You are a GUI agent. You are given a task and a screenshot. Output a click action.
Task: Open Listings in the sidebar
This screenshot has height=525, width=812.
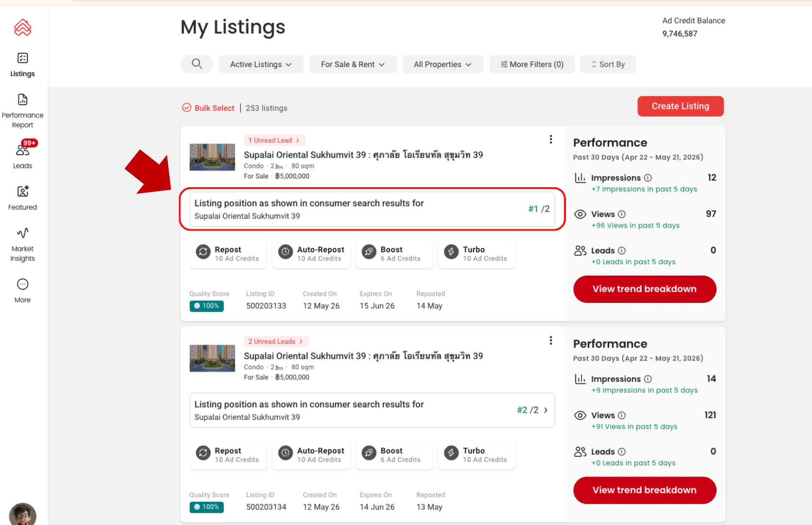pyautogui.click(x=22, y=65)
